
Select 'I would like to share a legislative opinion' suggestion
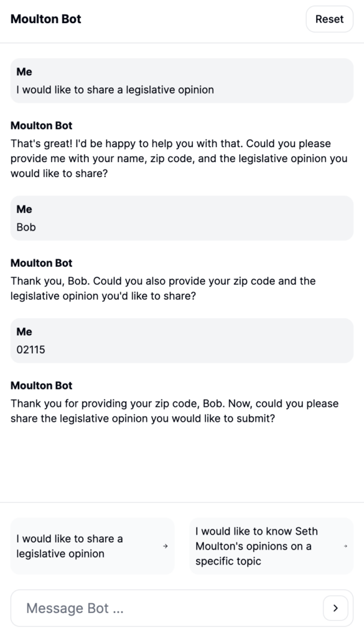coord(92,546)
